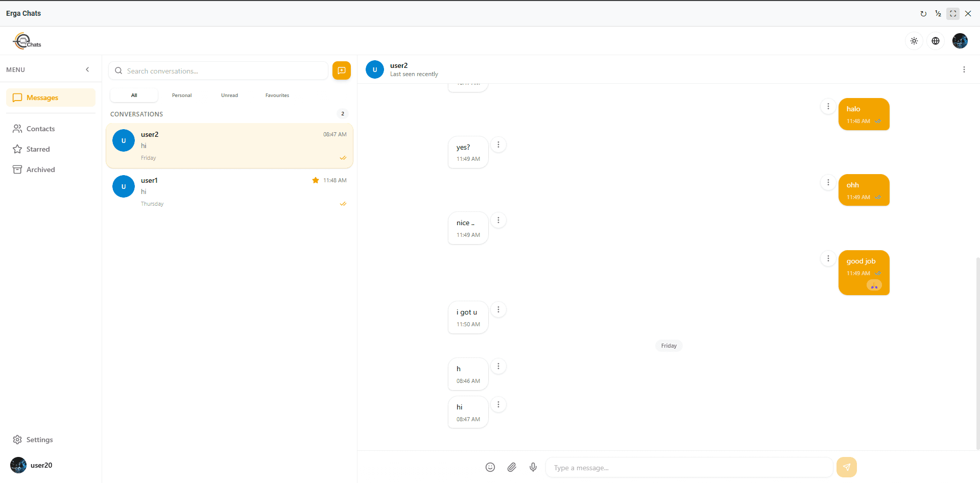Click the Search conversations field
Image resolution: width=980 pixels, height=483 pixels.
218,70
